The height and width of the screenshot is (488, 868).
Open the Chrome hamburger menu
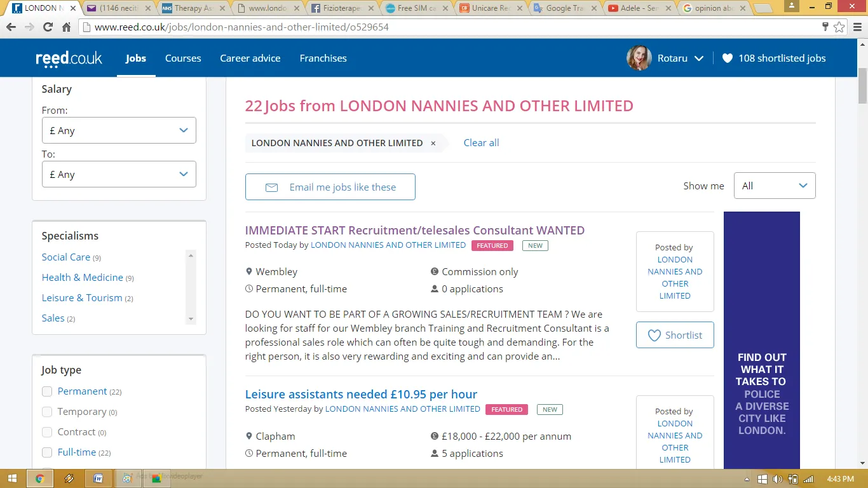[x=857, y=27]
